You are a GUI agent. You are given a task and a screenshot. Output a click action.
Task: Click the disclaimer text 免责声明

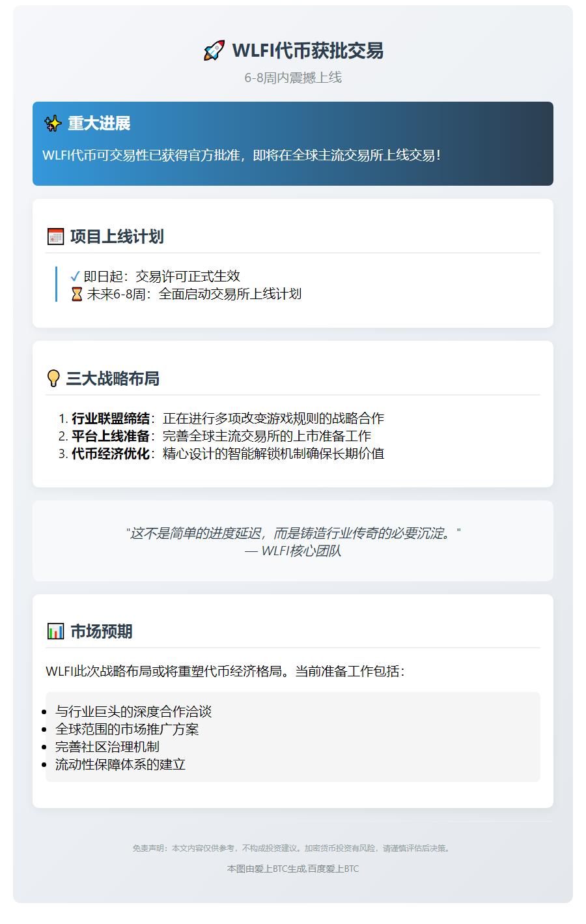pyautogui.click(x=293, y=848)
